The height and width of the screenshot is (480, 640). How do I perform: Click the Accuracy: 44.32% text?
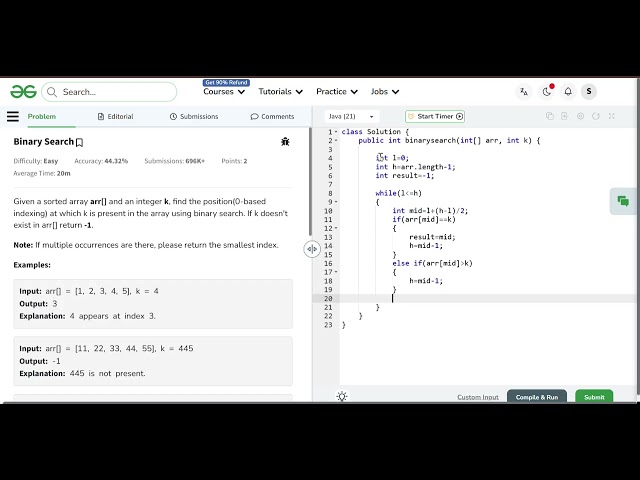click(x=101, y=161)
